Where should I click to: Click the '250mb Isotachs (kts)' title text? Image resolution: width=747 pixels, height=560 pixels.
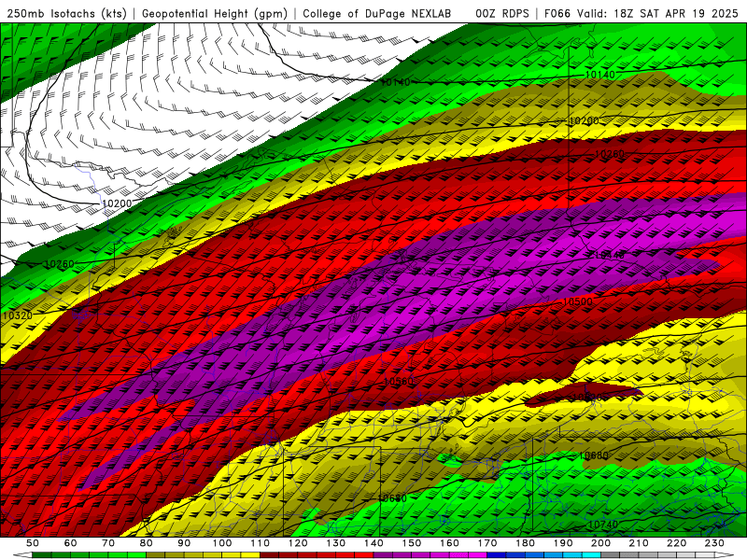66,13
